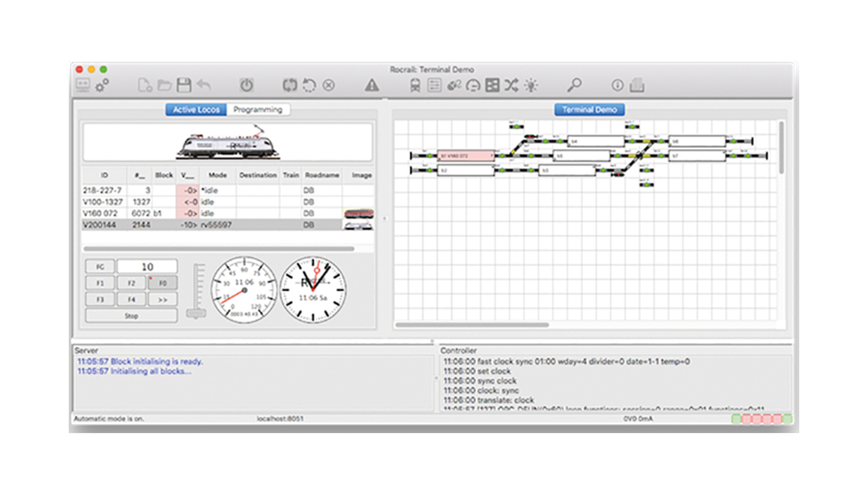
Task: Select the Terminal Demo track plan tab
Action: (x=589, y=109)
